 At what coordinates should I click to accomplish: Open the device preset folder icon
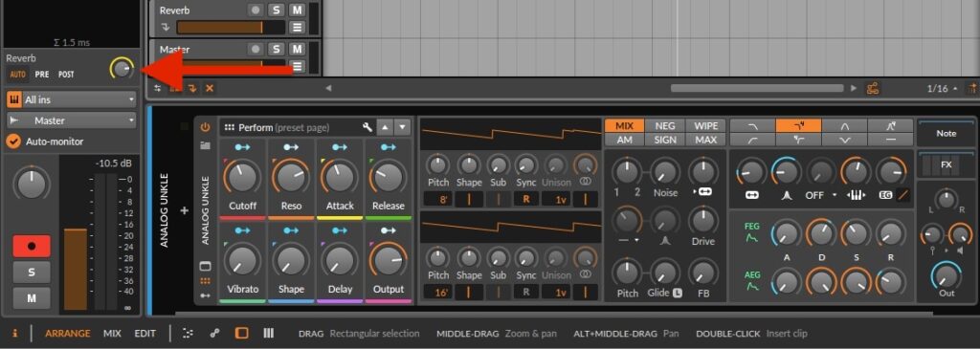pos(205,144)
